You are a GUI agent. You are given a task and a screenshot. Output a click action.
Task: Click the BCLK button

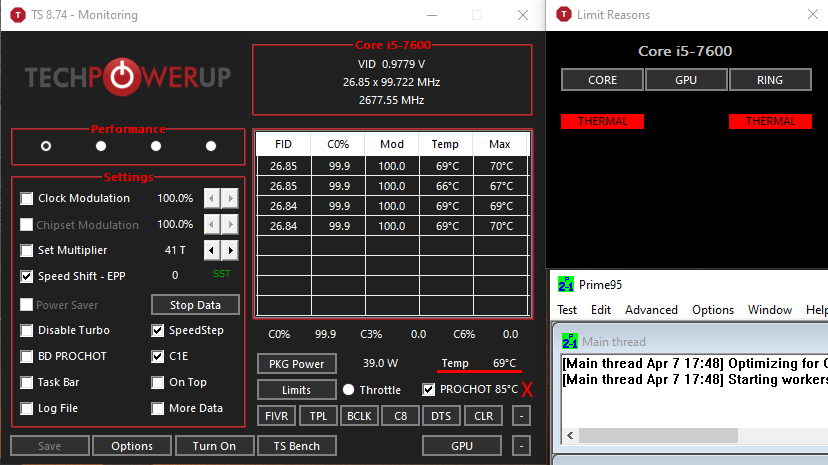click(x=359, y=416)
